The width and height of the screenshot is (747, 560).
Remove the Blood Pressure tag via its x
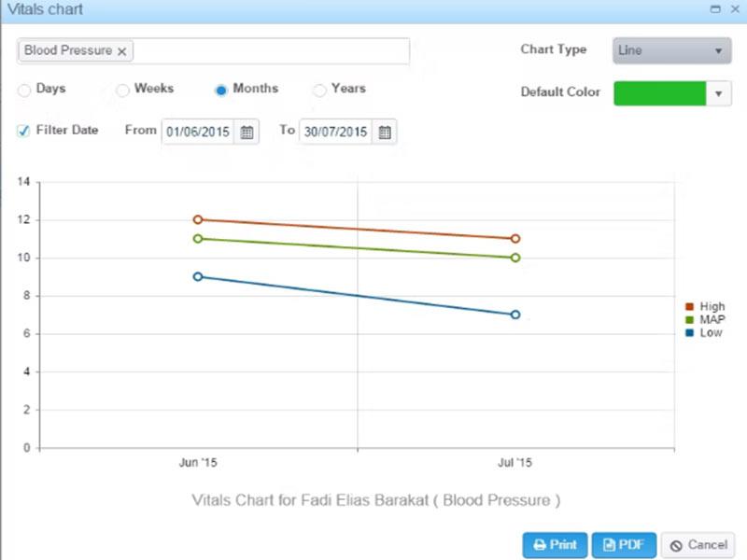[x=122, y=51]
